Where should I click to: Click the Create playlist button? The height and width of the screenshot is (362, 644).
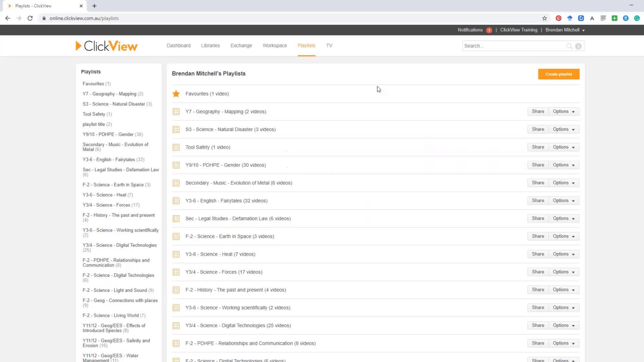click(x=558, y=74)
